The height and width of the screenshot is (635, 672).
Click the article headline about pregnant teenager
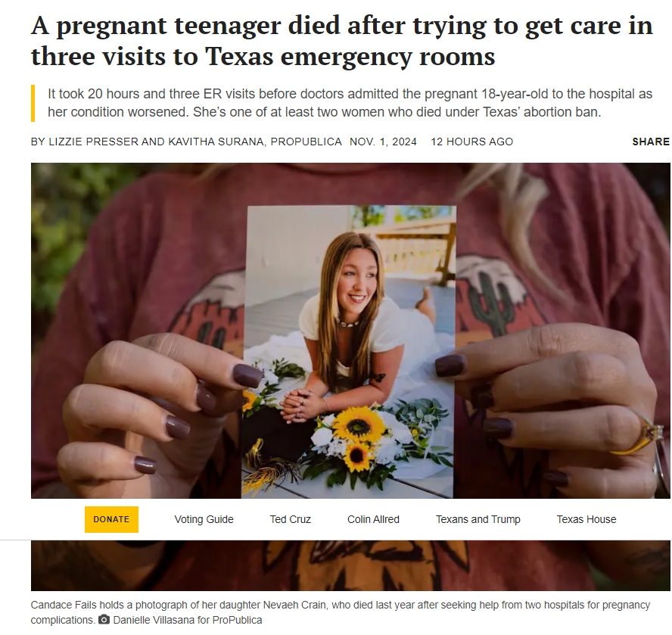click(341, 41)
